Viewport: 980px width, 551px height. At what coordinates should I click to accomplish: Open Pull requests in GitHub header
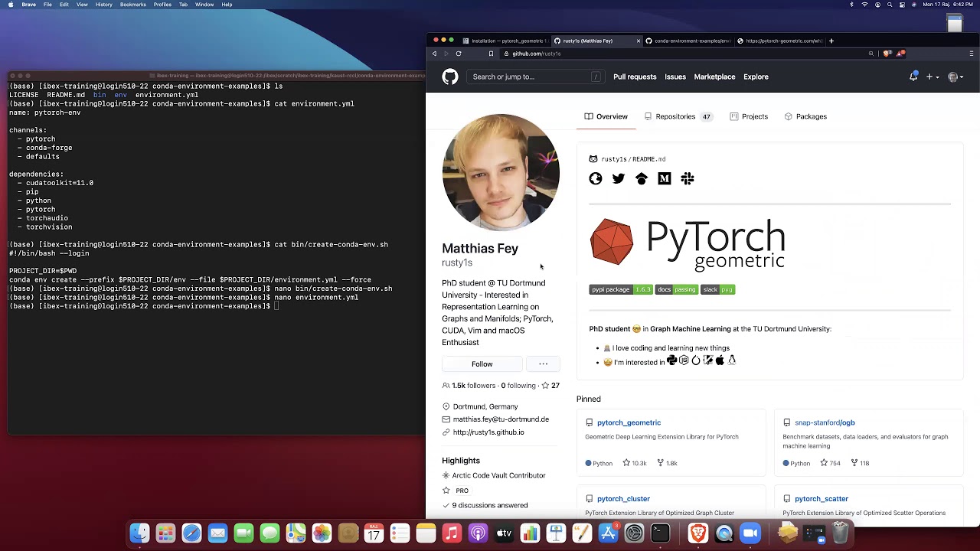(x=635, y=77)
